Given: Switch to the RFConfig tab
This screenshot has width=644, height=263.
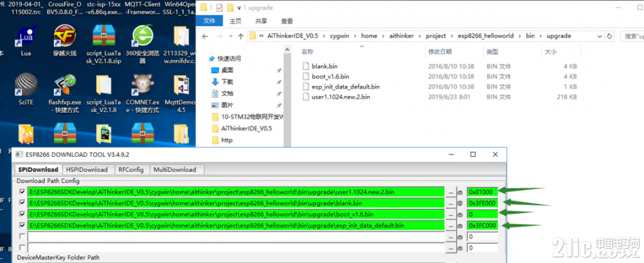Looking at the screenshot, I should (131, 169).
